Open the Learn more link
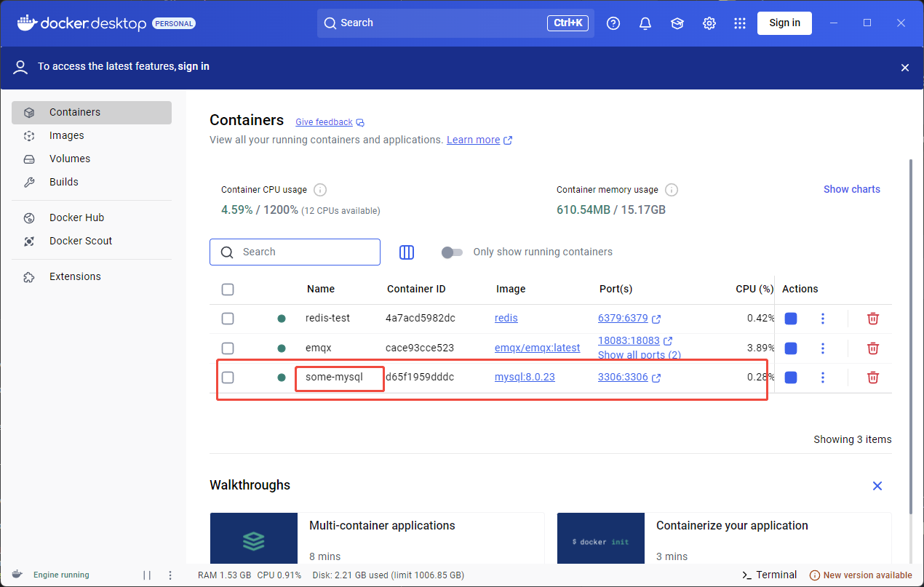This screenshot has height=587, width=924. click(x=473, y=140)
